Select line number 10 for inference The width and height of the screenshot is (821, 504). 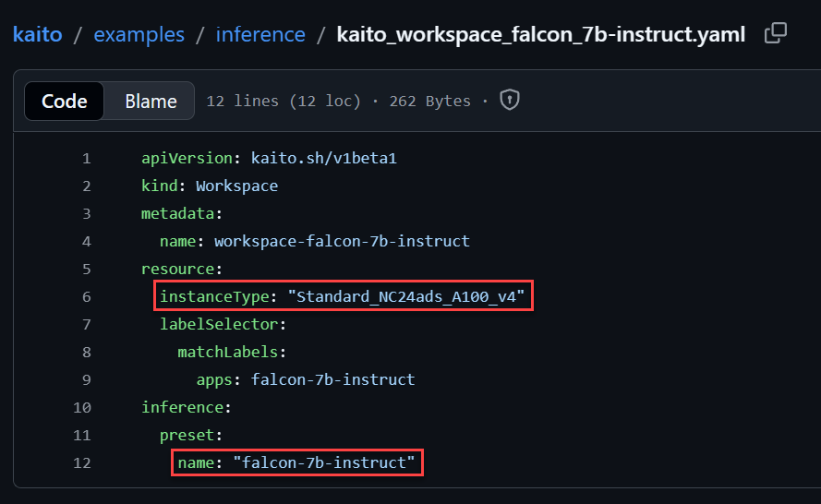click(83, 407)
